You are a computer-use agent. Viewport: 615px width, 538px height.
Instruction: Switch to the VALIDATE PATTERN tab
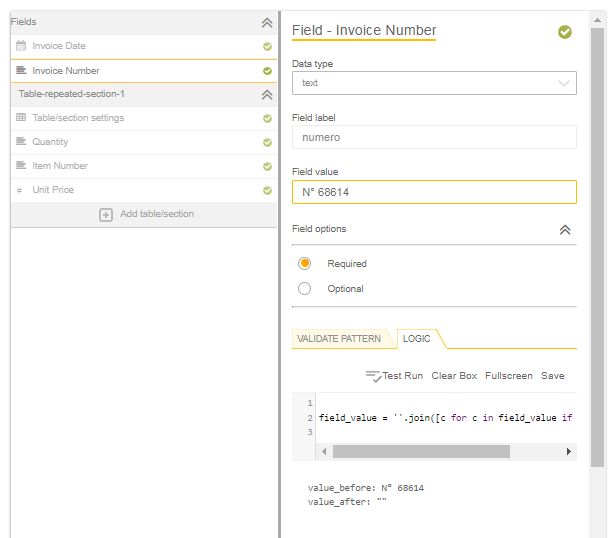339,339
